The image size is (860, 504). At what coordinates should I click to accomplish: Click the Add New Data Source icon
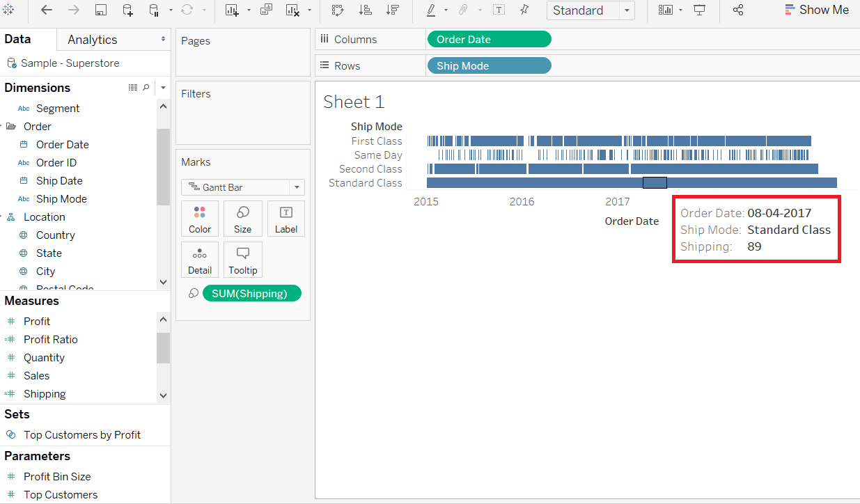pos(127,10)
